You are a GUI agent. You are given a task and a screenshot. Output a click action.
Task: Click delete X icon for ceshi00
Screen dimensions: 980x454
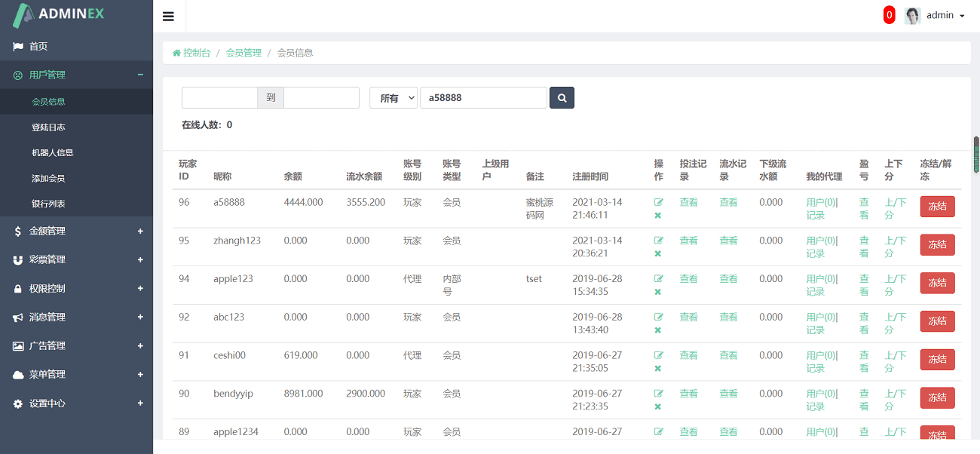pyautogui.click(x=657, y=368)
